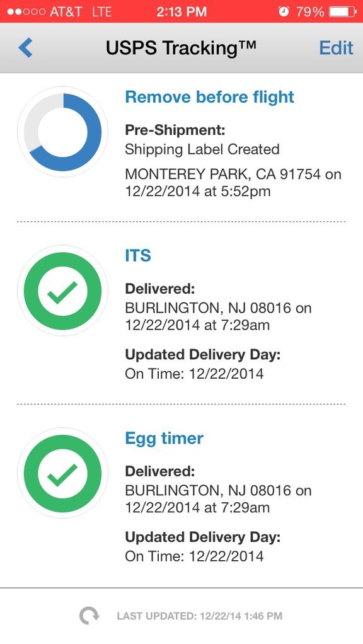This screenshot has width=363, height=644.
Task: Tap the Pre-Shipment status line
Action: click(x=175, y=130)
